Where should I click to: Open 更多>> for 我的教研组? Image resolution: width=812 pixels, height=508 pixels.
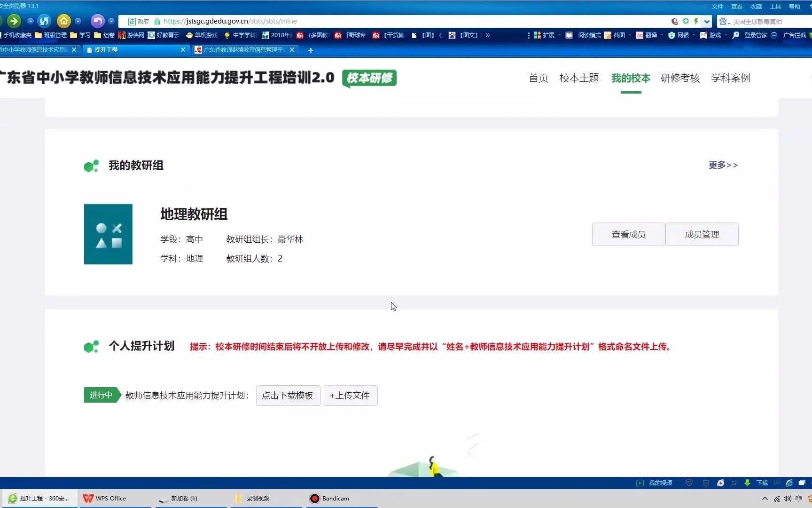(x=723, y=165)
